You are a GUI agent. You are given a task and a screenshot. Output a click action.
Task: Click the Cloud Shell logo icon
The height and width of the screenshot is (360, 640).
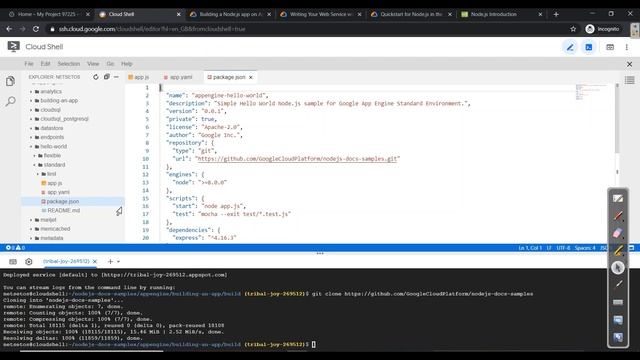[x=13, y=47]
